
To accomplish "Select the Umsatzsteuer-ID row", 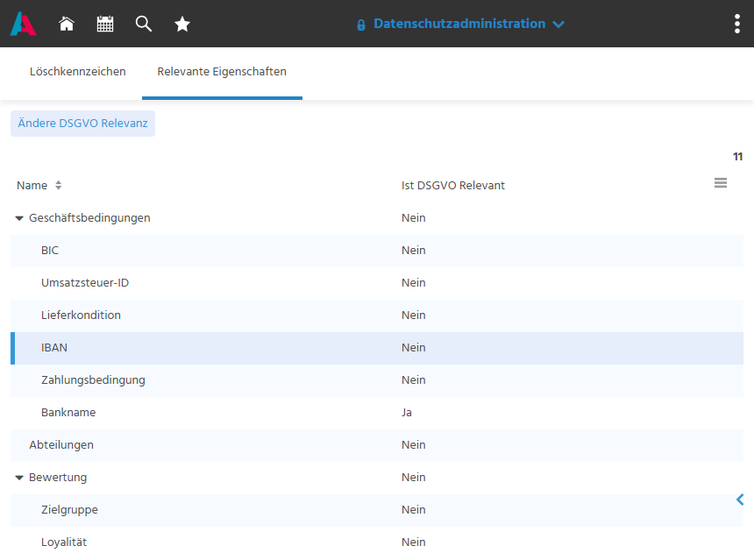I will (377, 283).
